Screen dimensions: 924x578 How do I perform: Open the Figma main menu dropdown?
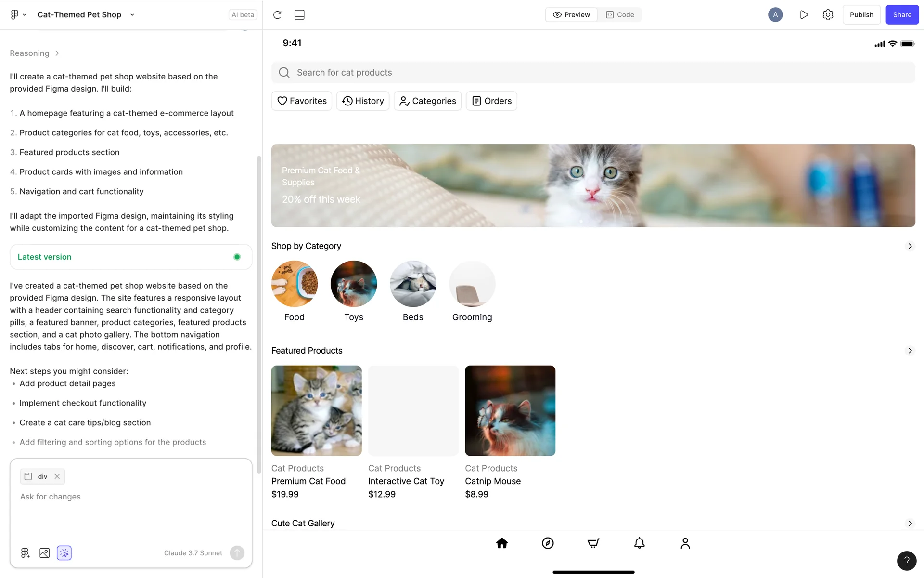[18, 15]
